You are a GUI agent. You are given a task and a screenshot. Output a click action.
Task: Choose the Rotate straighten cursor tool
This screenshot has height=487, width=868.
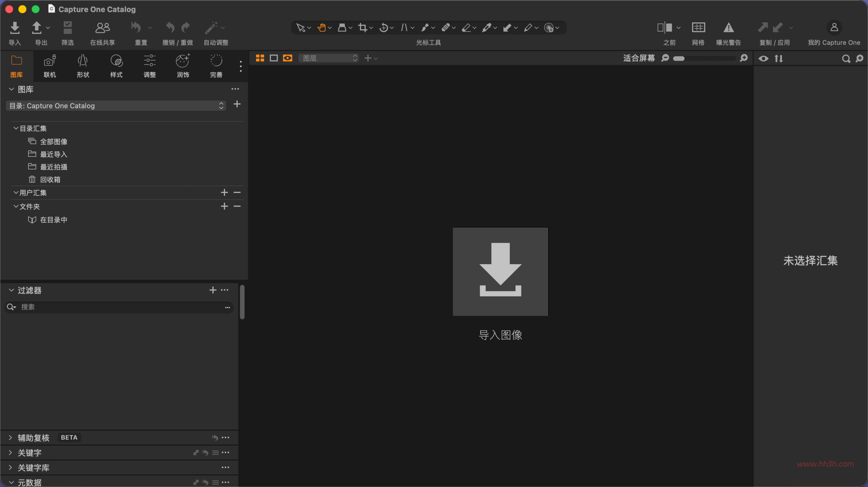point(383,27)
